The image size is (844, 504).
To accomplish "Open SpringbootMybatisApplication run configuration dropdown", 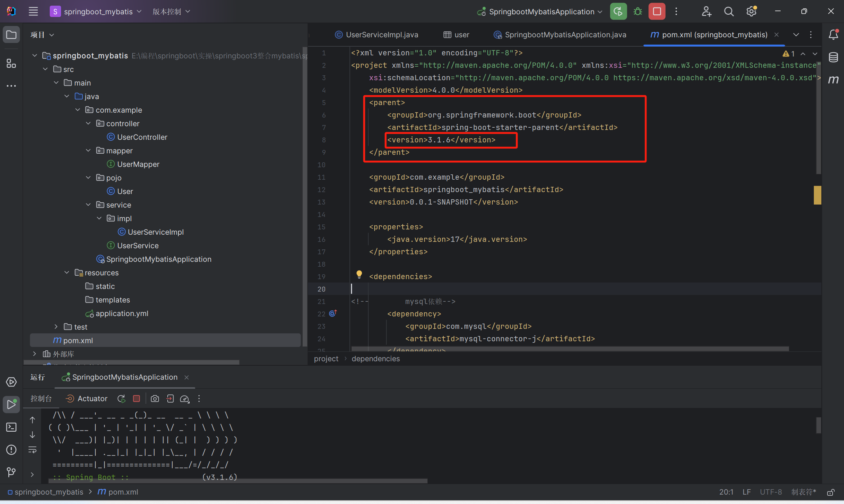I will tap(540, 11).
